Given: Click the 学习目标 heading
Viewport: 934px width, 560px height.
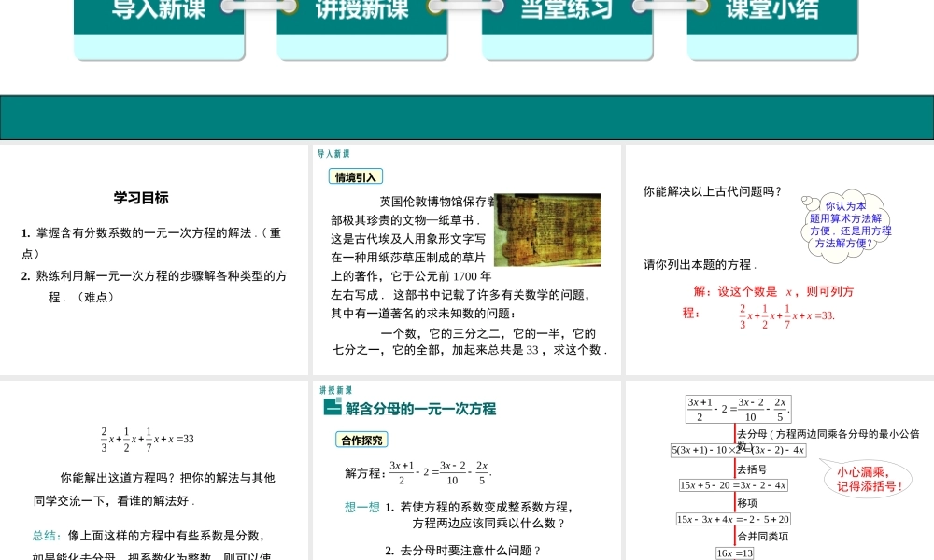Looking at the screenshot, I should click(x=141, y=198).
